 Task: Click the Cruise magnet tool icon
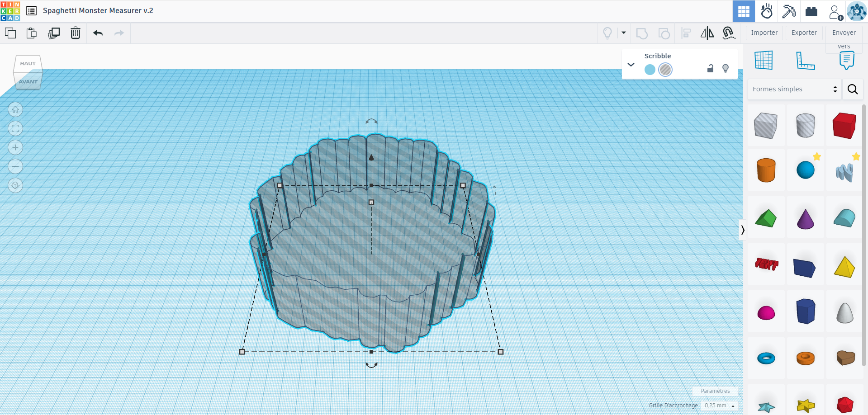729,33
